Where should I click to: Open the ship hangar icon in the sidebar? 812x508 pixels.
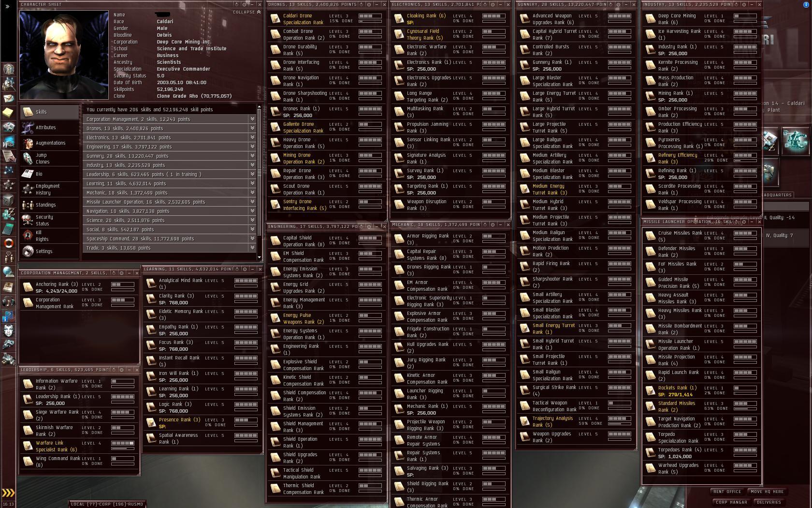point(8,345)
